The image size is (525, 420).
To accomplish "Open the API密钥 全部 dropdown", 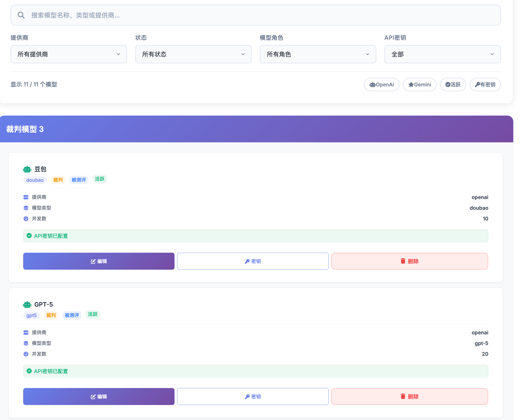I will click(x=442, y=54).
